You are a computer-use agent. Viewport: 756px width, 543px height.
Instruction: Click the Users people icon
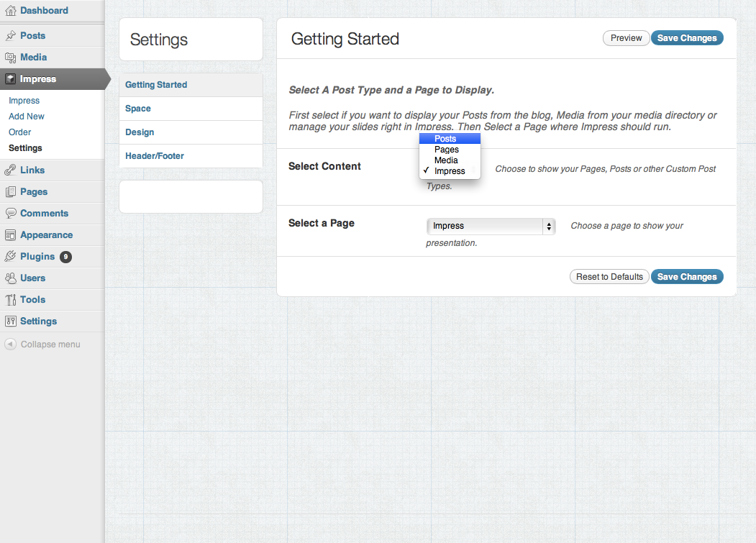click(10, 278)
